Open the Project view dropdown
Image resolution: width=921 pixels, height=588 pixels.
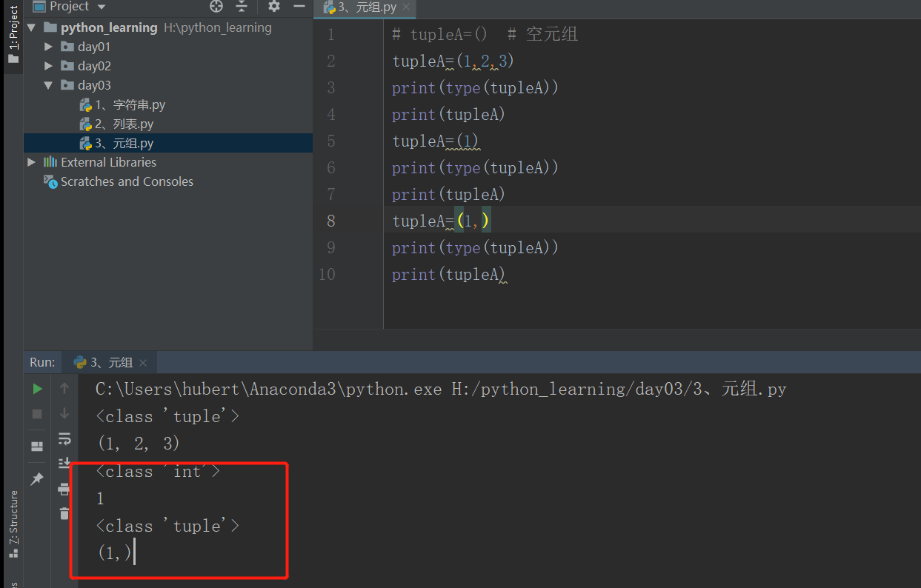click(x=70, y=7)
